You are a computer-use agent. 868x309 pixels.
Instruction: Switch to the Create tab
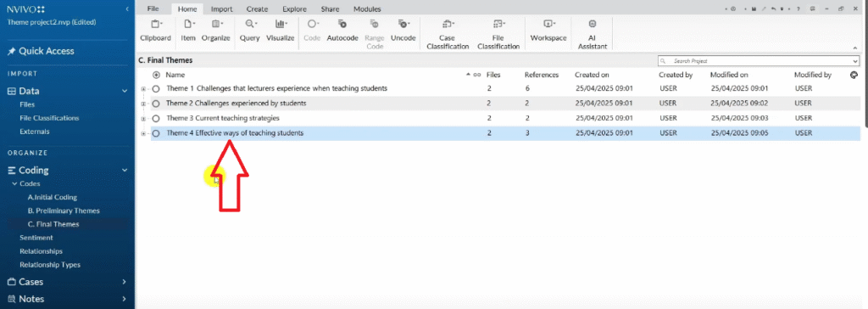pos(257,8)
